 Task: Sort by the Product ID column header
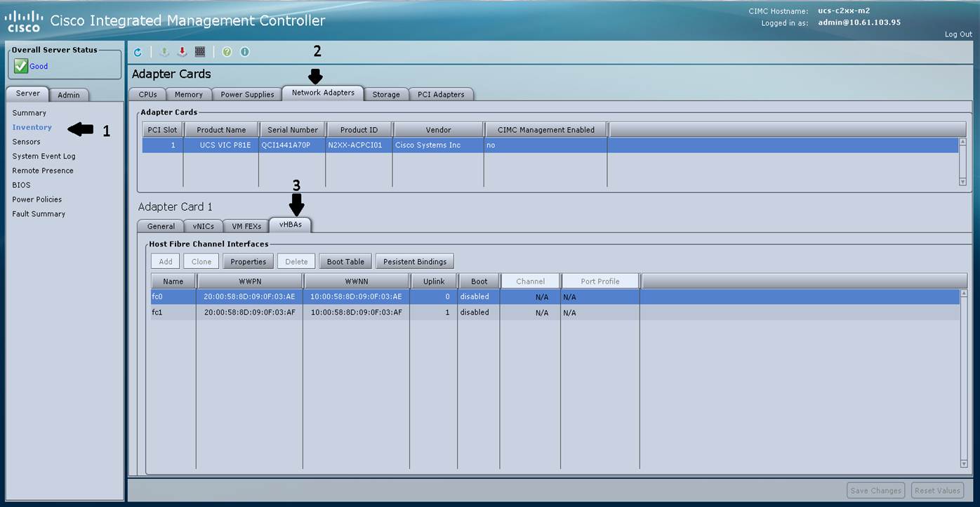click(x=359, y=130)
